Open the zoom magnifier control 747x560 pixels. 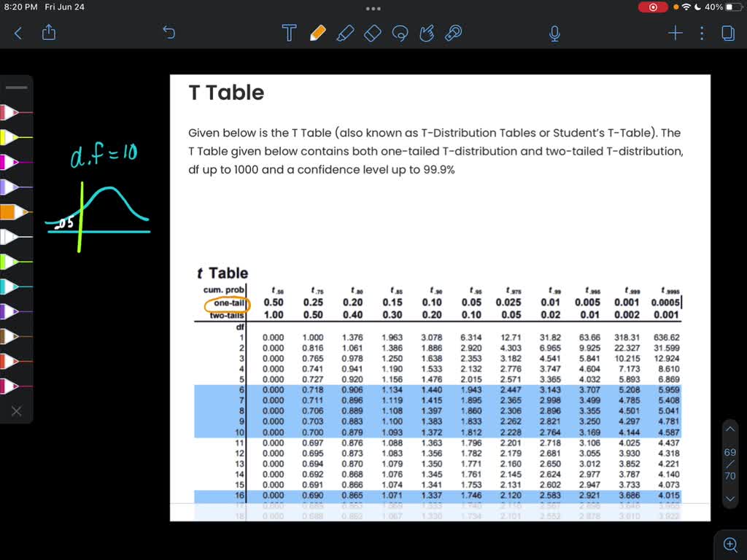[x=730, y=544]
